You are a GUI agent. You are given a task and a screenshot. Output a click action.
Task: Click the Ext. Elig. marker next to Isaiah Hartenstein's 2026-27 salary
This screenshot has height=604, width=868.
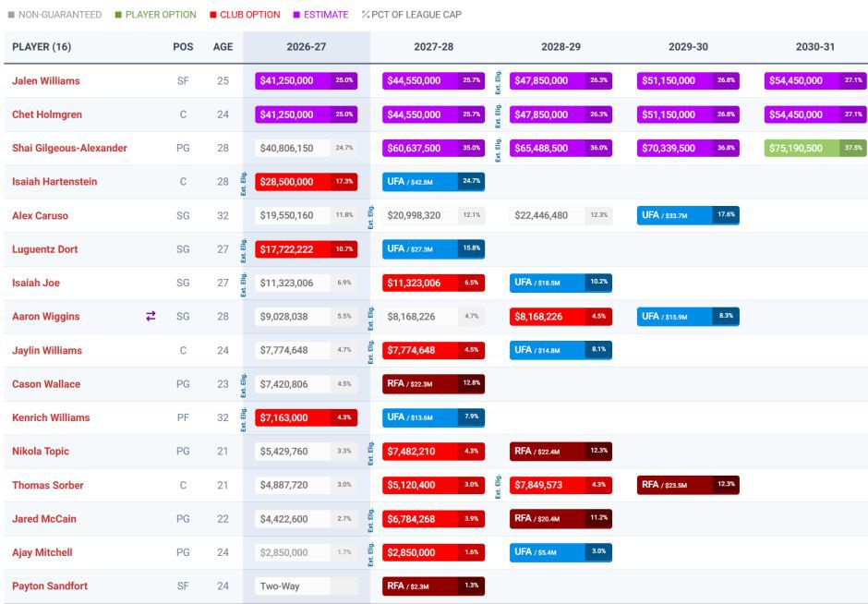(x=243, y=183)
